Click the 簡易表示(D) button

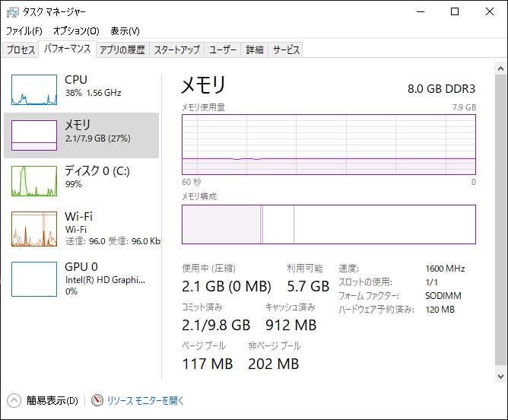52,400
